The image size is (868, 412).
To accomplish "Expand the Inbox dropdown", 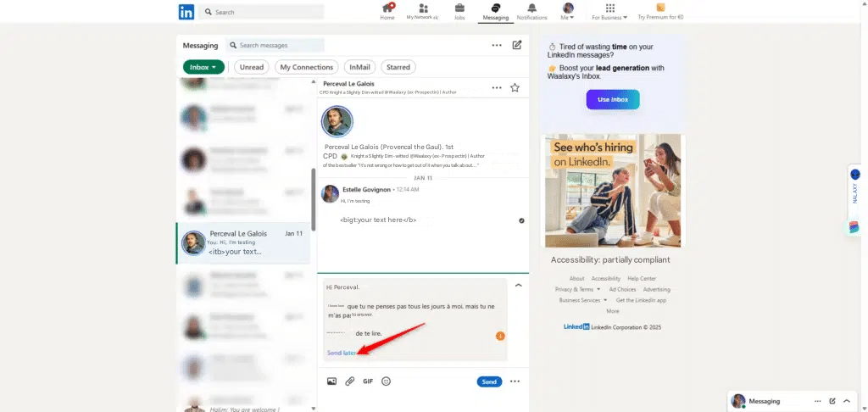I will pyautogui.click(x=203, y=67).
